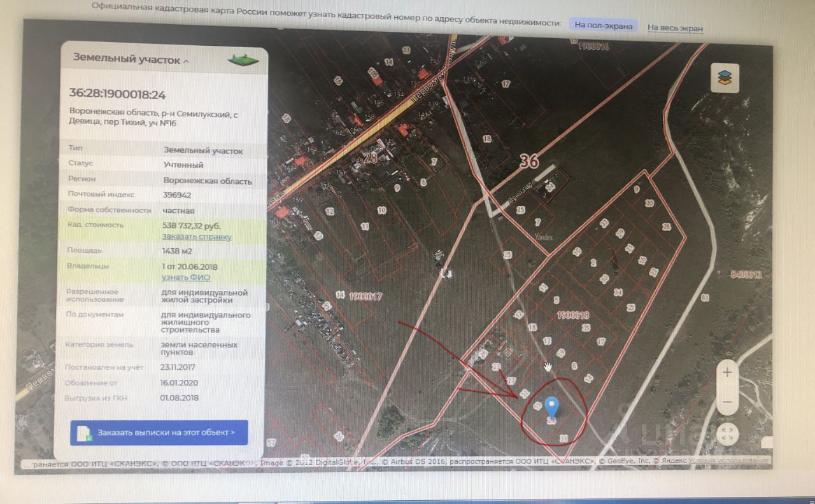Collapse the "Земельный участок" panel chevron

tap(186, 61)
